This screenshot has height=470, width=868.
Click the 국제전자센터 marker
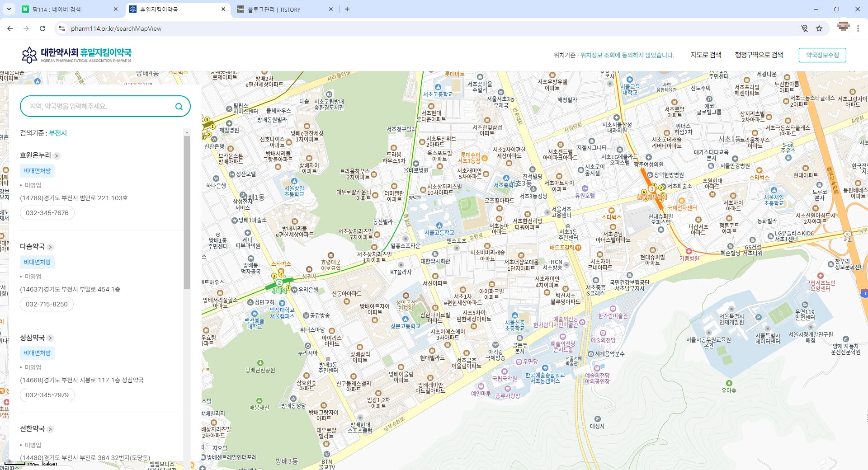682,201
